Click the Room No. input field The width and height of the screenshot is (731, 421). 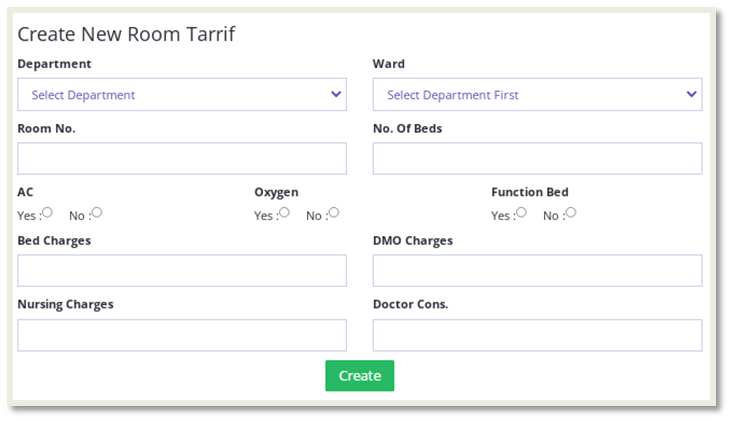click(181, 158)
